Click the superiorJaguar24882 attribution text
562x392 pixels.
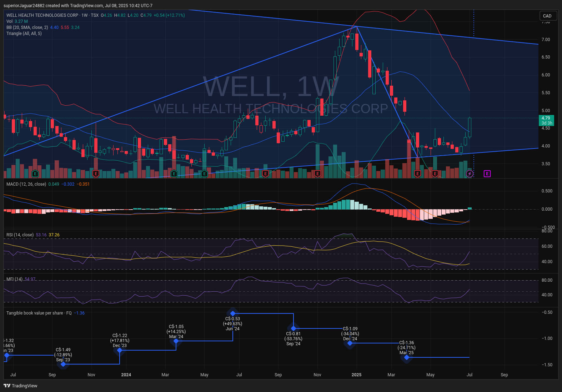[24, 6]
